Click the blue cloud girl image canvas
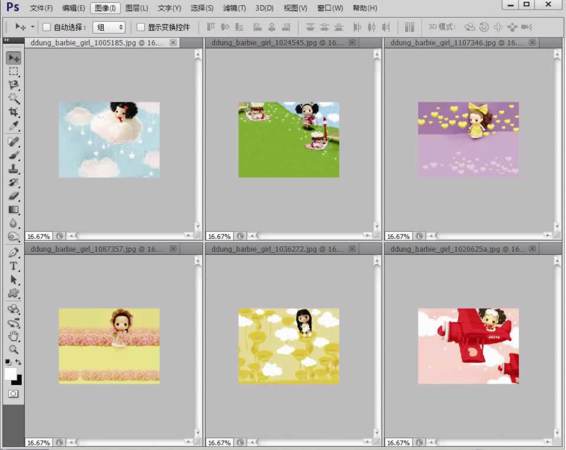Image resolution: width=566 pixels, height=450 pixels. [x=109, y=140]
